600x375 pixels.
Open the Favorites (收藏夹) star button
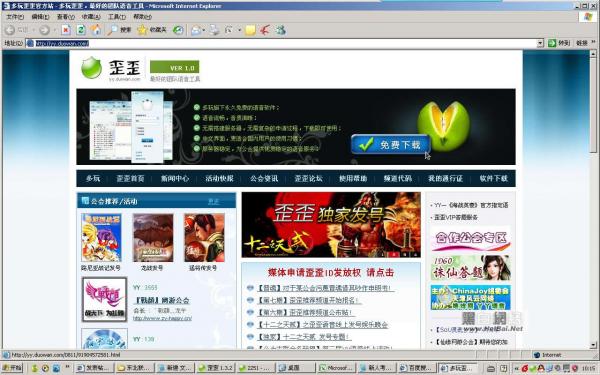click(152, 30)
